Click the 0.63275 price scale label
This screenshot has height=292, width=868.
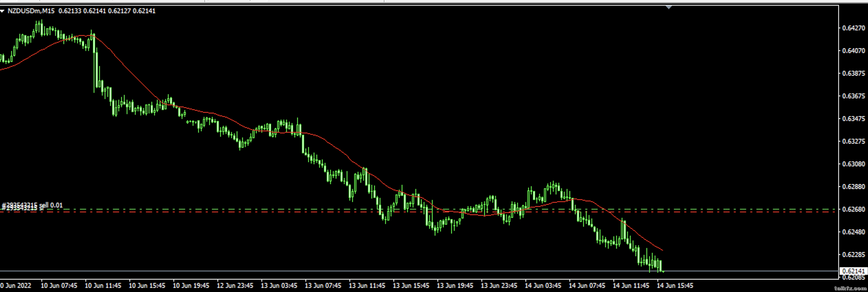point(853,141)
